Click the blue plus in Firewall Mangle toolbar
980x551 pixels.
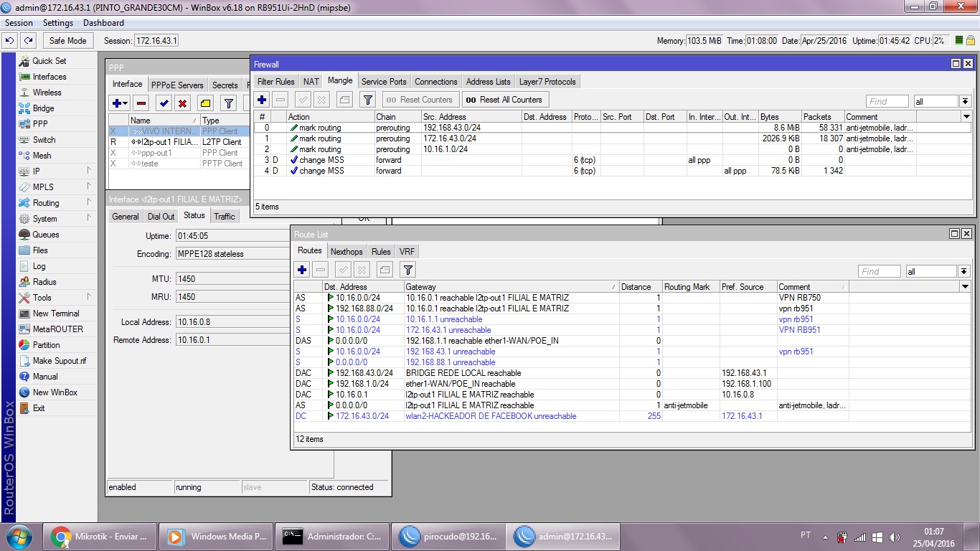pyautogui.click(x=262, y=100)
